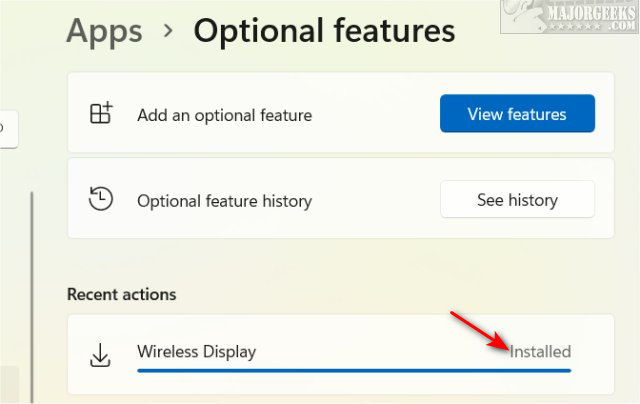This screenshot has width=640, height=404.
Task: Select the Optional feature history label
Action: (224, 201)
